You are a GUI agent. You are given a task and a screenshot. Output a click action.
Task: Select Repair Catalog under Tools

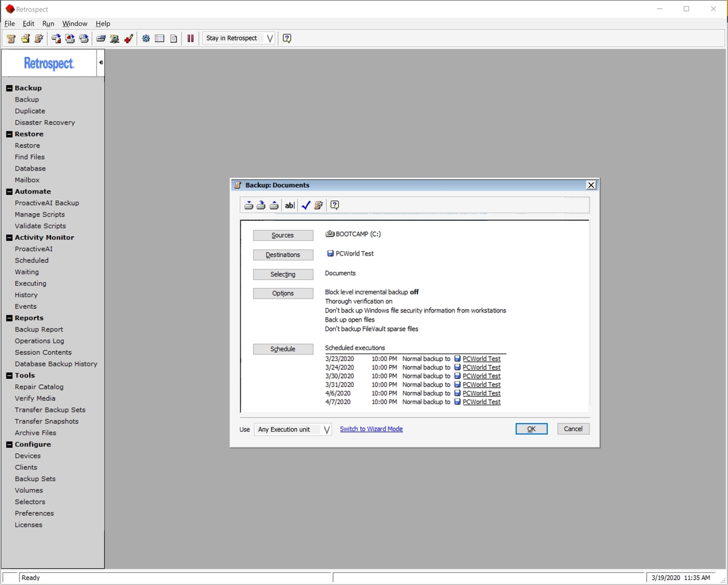tap(39, 387)
